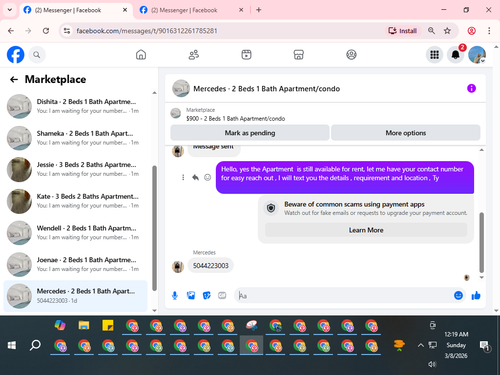
Task: Reply to the purple message arrow
Action: coord(195,177)
